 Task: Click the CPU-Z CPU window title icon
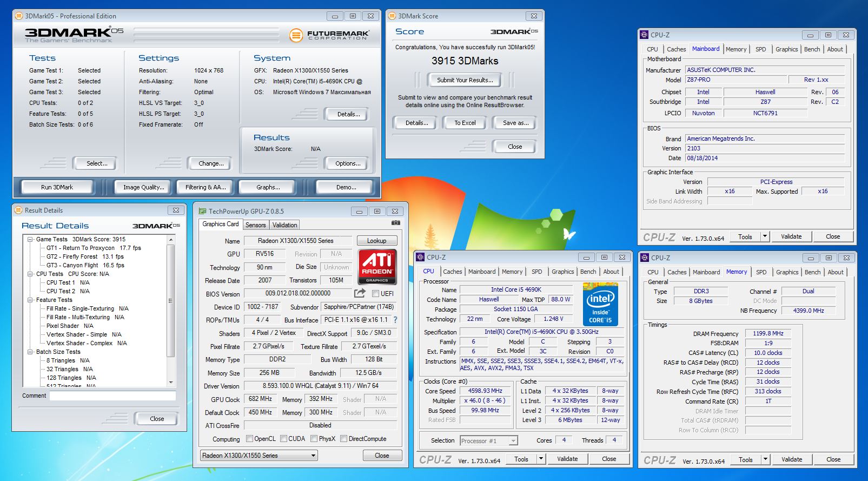point(420,257)
